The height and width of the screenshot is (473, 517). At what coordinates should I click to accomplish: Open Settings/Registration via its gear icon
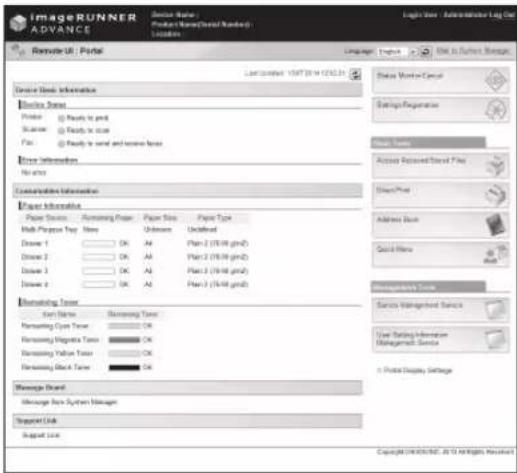496,110
